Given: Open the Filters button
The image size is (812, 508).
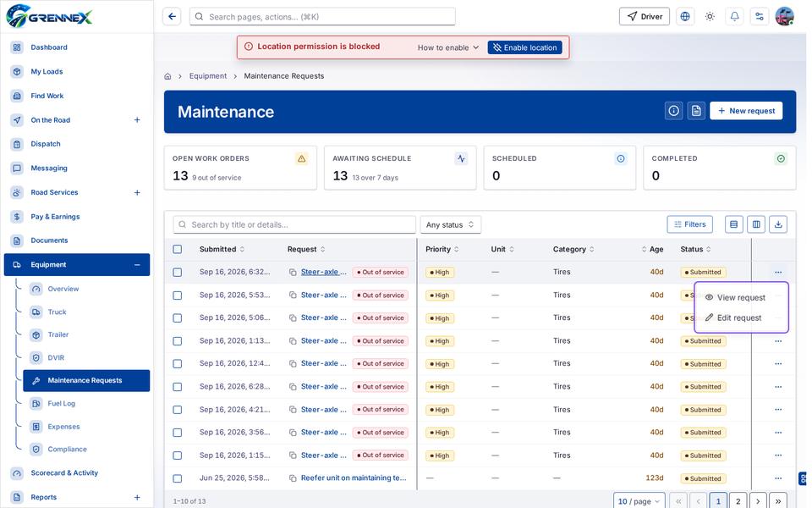Looking at the screenshot, I should coord(690,224).
